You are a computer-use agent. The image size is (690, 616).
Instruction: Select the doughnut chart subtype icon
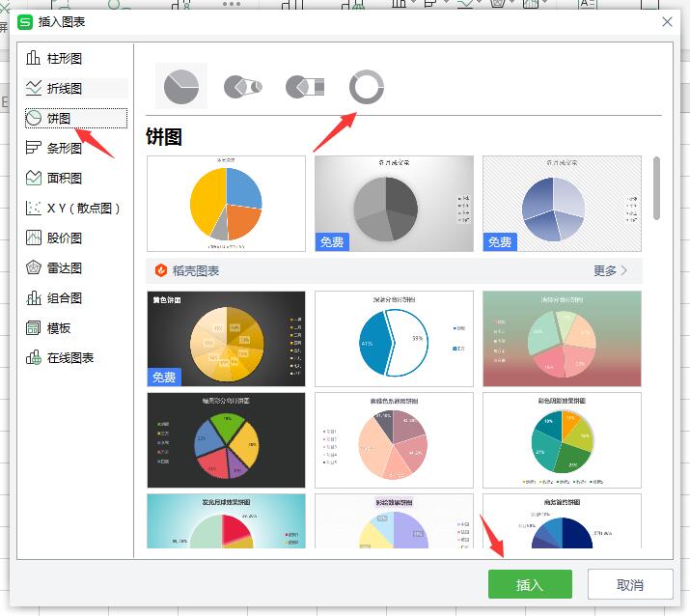(367, 86)
